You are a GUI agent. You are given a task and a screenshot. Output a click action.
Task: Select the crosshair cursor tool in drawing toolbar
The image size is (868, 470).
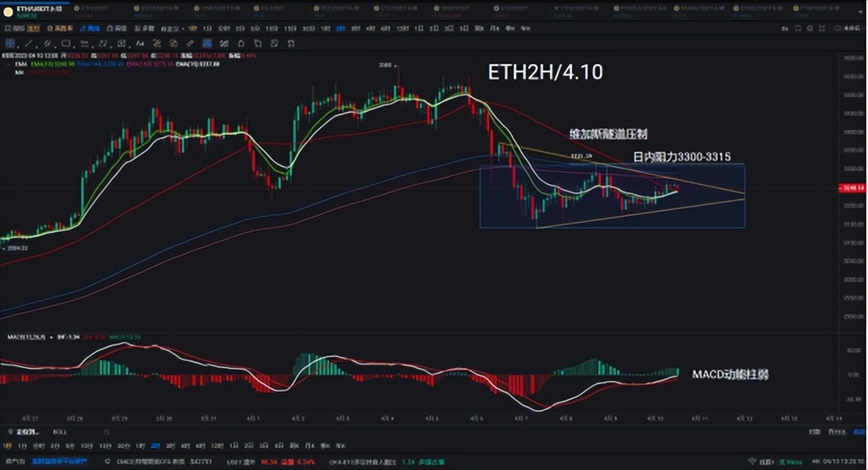click(x=10, y=43)
